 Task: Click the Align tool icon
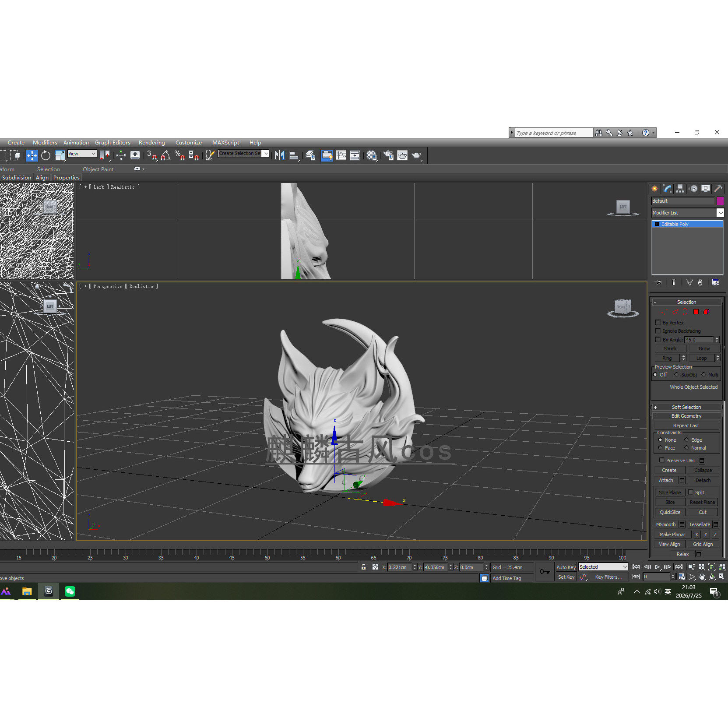tap(294, 155)
